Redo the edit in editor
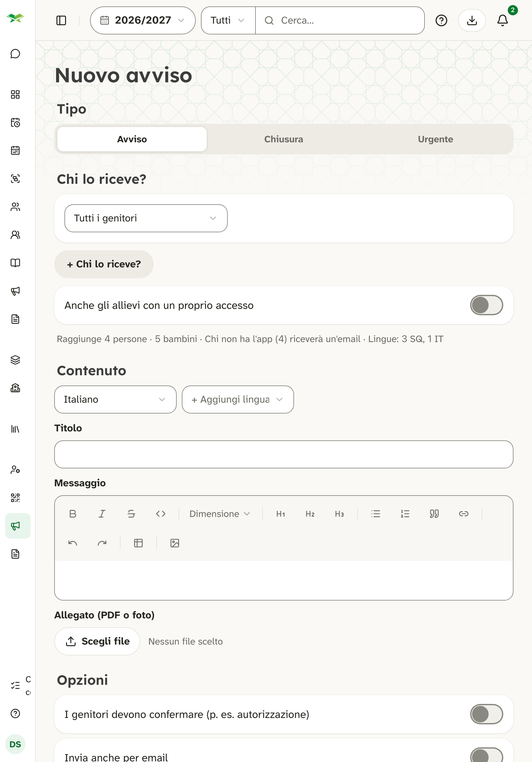The width and height of the screenshot is (532, 762). tap(102, 543)
